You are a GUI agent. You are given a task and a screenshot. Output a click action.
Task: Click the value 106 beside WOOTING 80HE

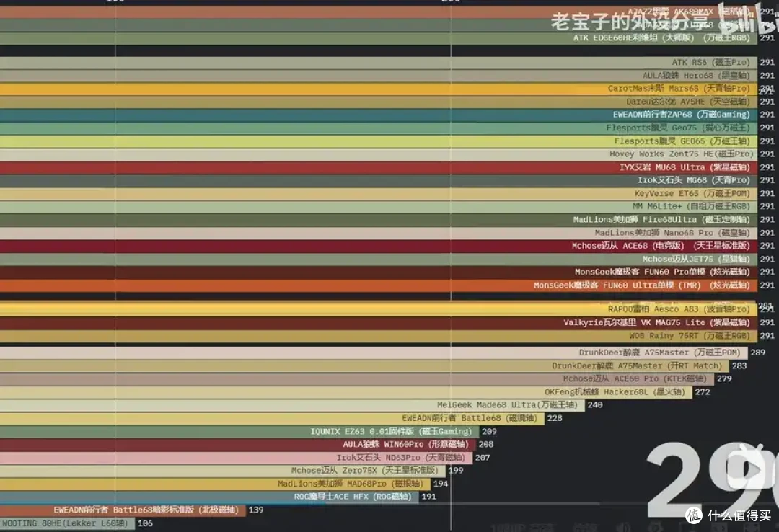point(145,523)
